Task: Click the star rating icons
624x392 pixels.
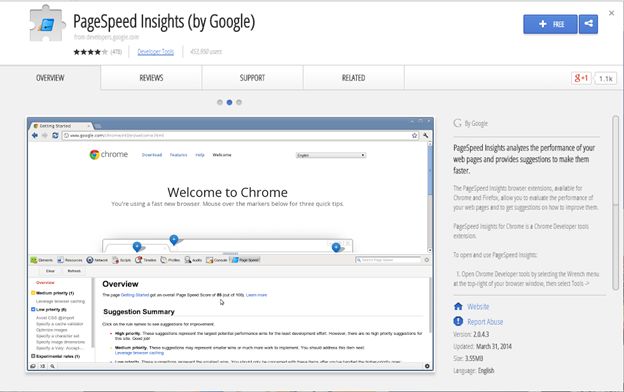Action: tap(90, 52)
